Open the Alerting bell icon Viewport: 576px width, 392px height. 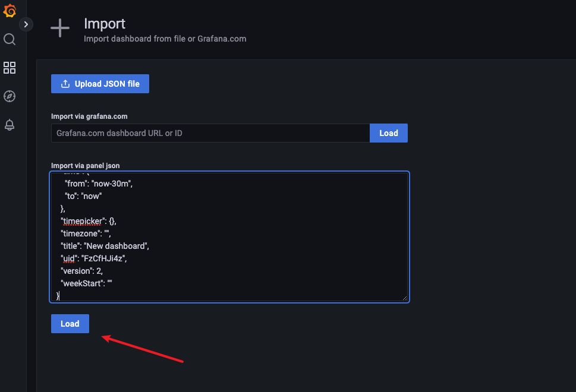coord(10,125)
